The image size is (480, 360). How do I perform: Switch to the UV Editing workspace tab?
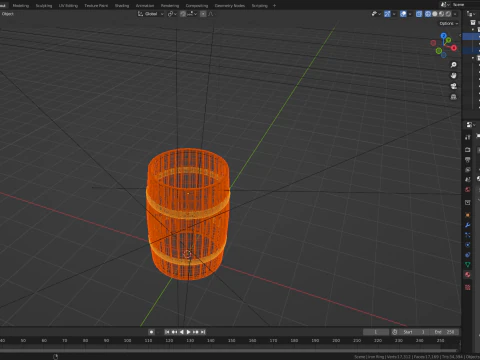click(68, 5)
